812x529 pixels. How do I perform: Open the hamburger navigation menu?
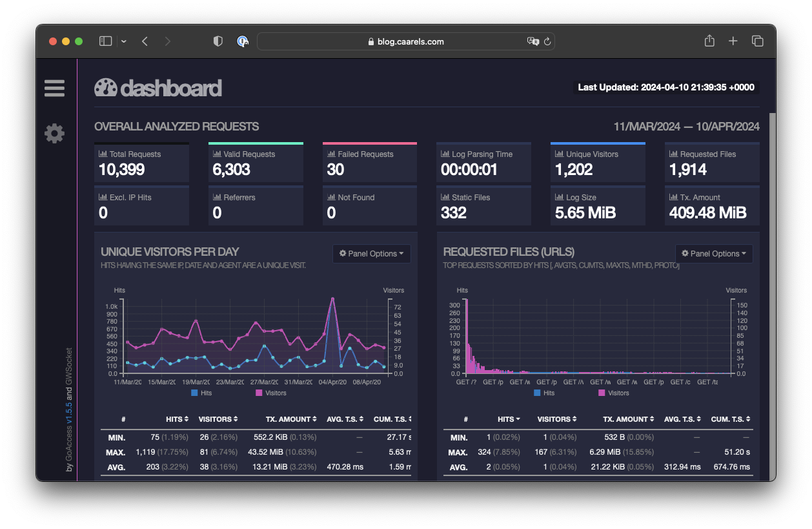point(54,88)
